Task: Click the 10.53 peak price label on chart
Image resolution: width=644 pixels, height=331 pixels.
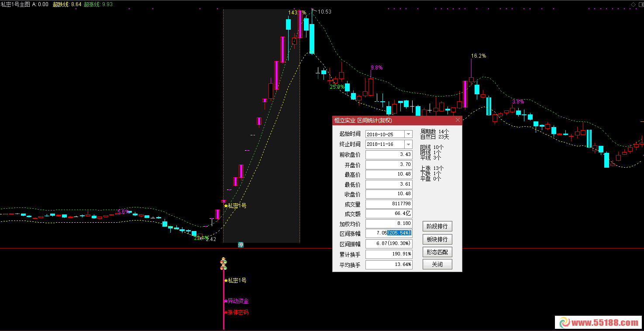Action: pyautogui.click(x=324, y=12)
